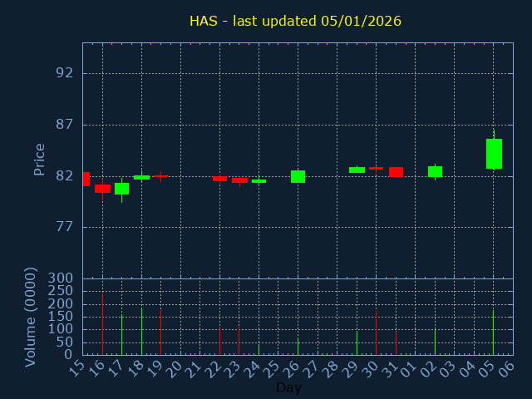The height and width of the screenshot is (399, 532).
Task: Select the green candlestick on day 29
Action: pyautogui.click(x=357, y=170)
